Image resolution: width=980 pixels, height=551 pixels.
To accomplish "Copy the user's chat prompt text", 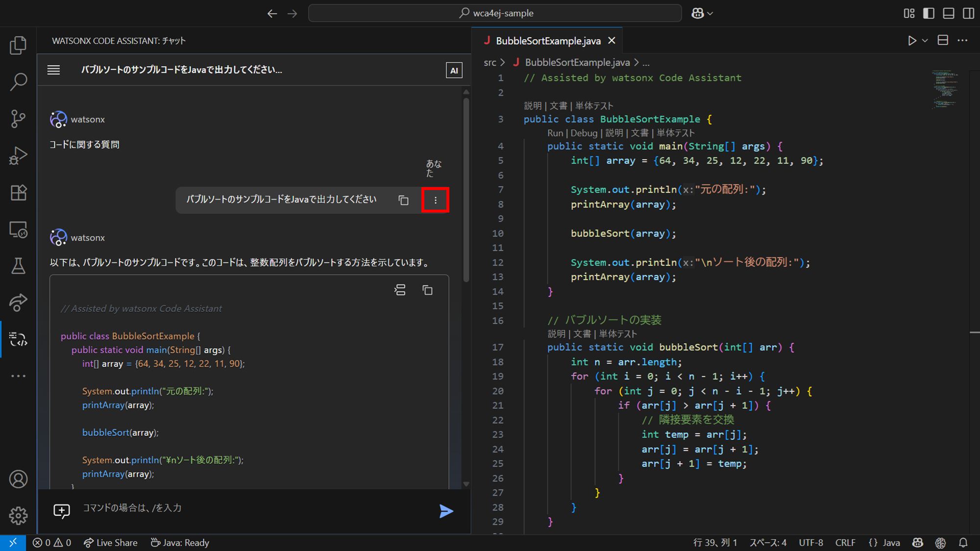I will coord(403,200).
